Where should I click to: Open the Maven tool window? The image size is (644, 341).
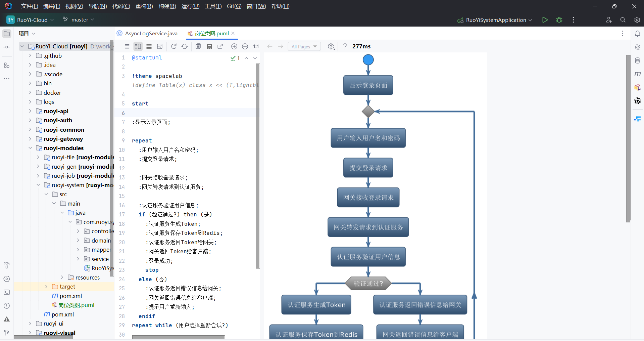pos(638,74)
